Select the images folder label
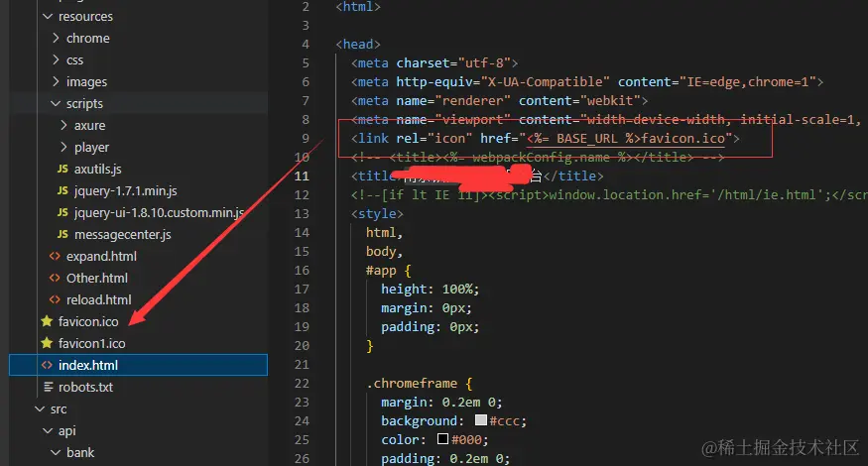This screenshot has width=868, height=466. (x=87, y=82)
